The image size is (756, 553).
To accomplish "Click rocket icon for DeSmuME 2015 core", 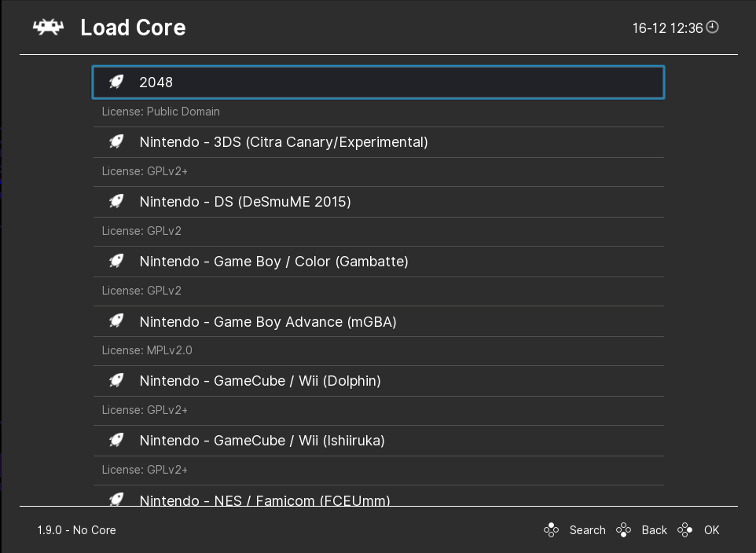I will (116, 201).
